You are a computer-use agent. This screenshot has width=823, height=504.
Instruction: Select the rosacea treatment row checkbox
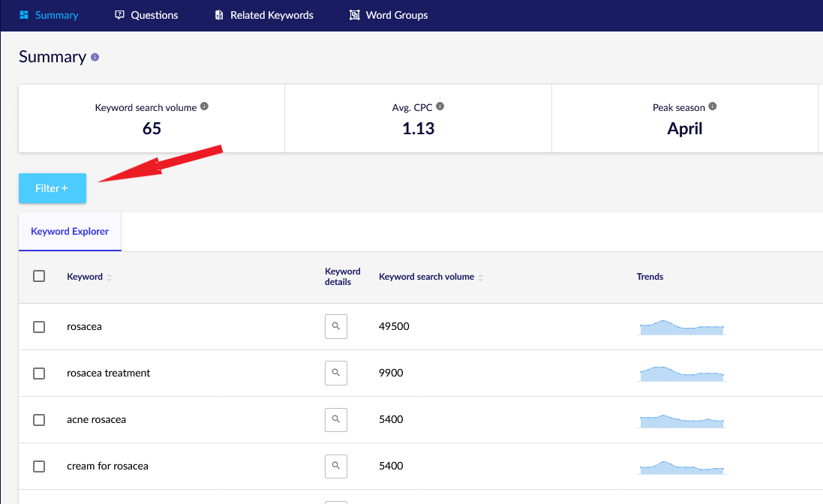coord(39,373)
